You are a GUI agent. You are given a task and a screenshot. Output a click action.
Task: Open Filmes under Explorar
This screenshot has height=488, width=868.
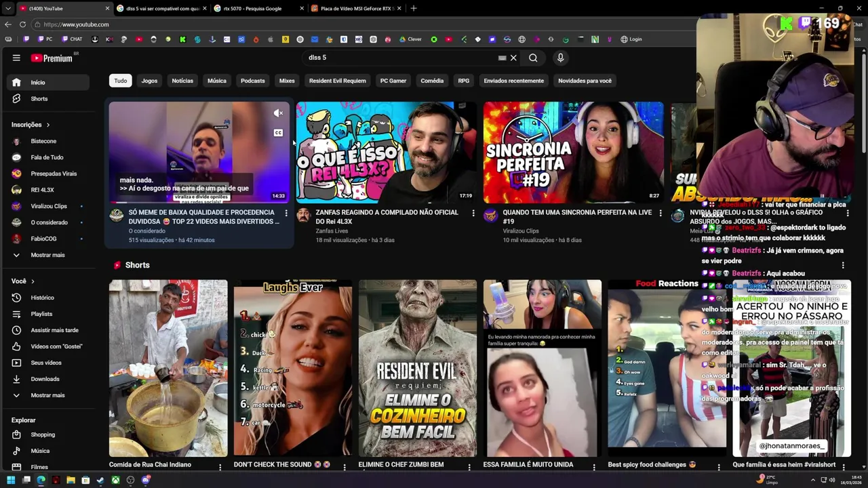pyautogui.click(x=47, y=466)
